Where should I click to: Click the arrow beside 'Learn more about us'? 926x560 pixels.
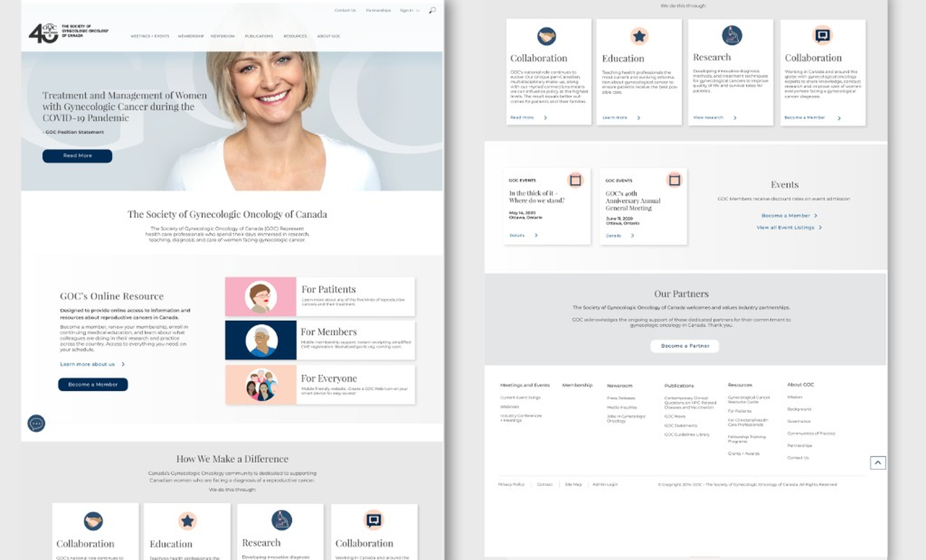[x=123, y=365]
